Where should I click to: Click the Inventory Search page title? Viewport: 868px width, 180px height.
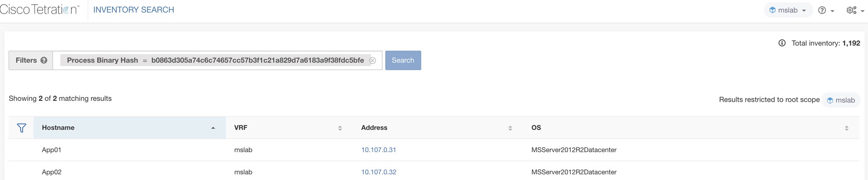pos(134,10)
